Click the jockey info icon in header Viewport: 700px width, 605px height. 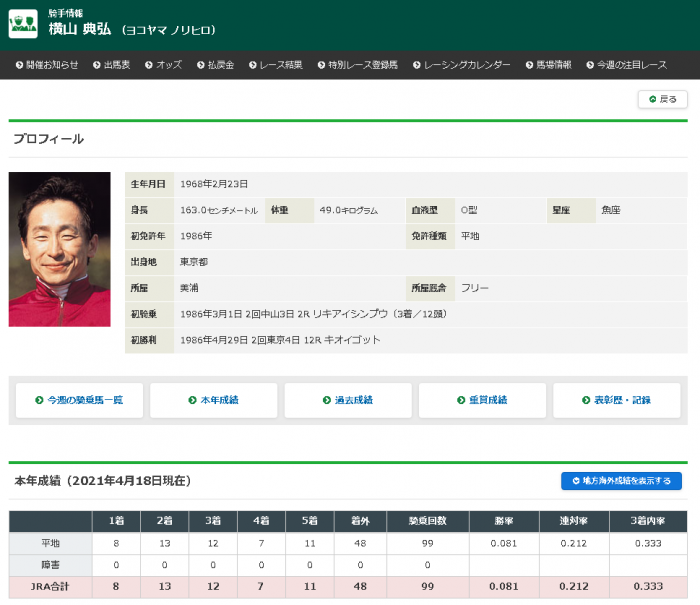click(23, 24)
